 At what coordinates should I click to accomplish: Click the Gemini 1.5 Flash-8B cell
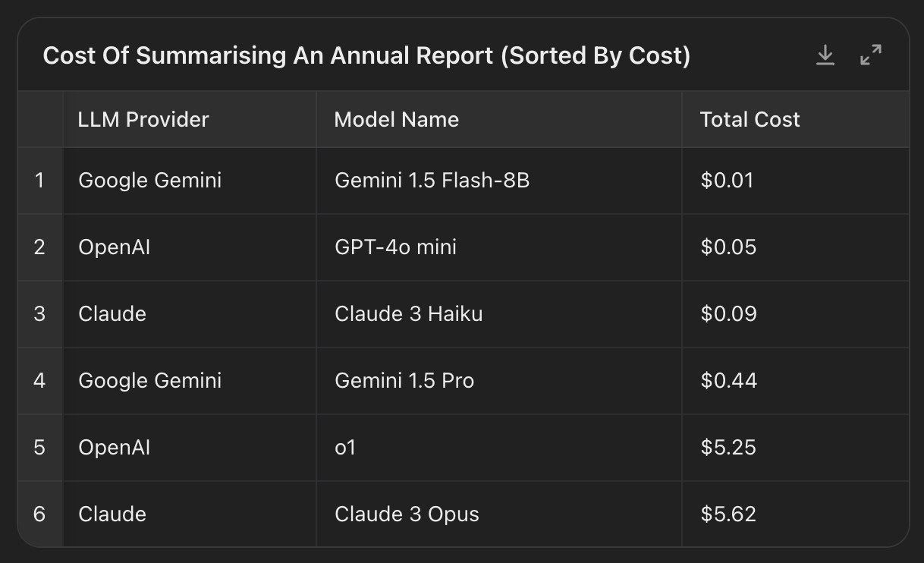coord(432,181)
